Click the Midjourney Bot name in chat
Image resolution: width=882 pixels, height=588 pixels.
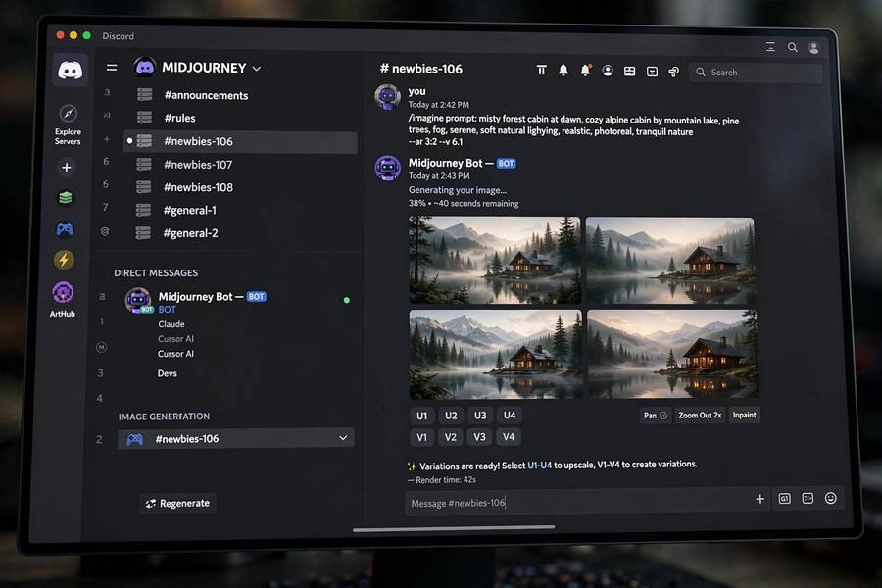tap(446, 163)
